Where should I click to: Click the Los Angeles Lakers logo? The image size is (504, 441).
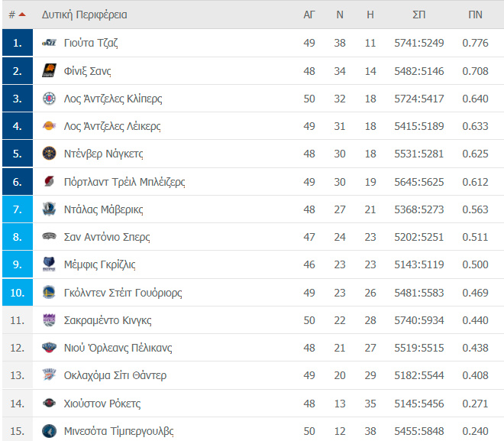(x=49, y=126)
